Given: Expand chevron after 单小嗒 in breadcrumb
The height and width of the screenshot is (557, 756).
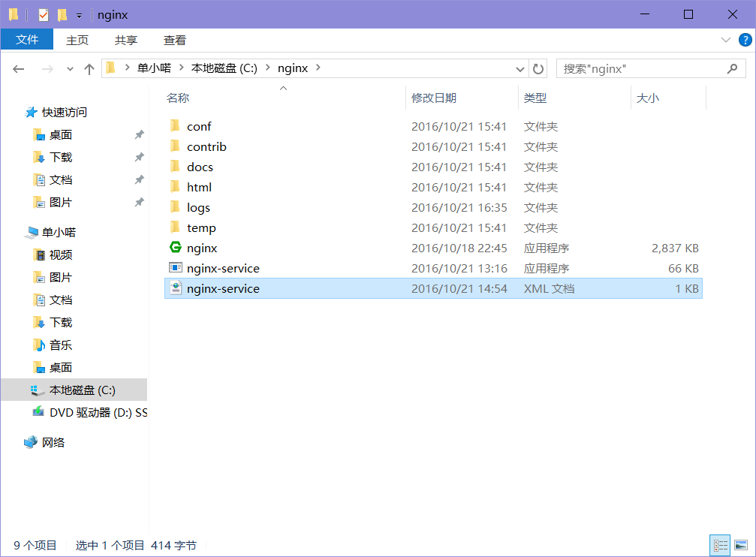Looking at the screenshot, I should (x=182, y=68).
